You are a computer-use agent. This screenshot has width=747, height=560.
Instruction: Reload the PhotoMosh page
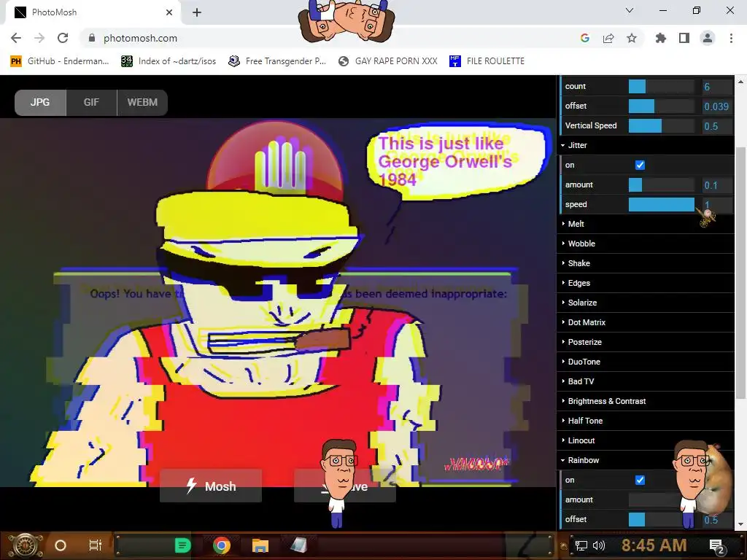[63, 38]
